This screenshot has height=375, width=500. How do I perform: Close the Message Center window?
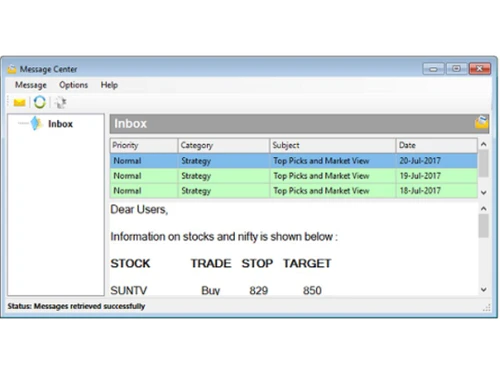click(480, 69)
